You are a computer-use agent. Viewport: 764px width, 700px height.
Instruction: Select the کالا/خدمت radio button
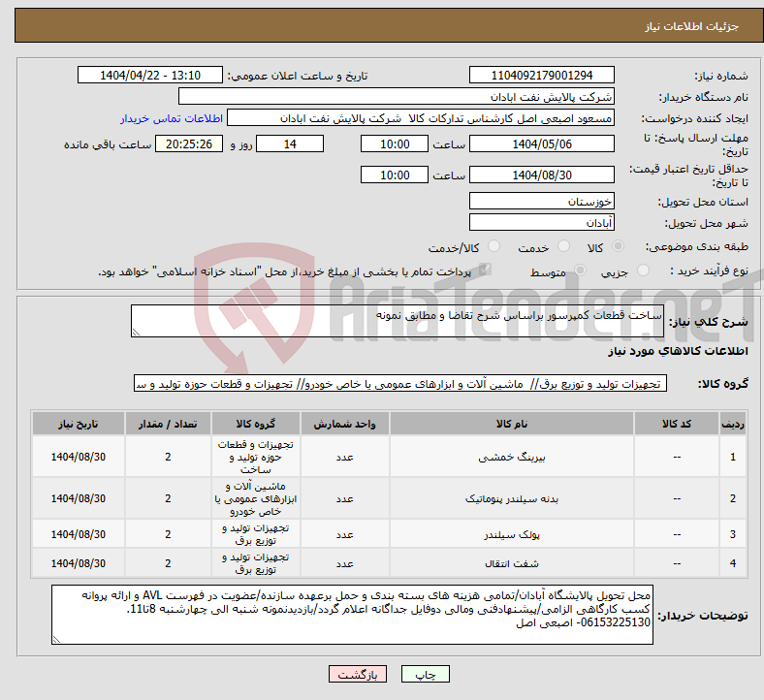tap(494, 246)
